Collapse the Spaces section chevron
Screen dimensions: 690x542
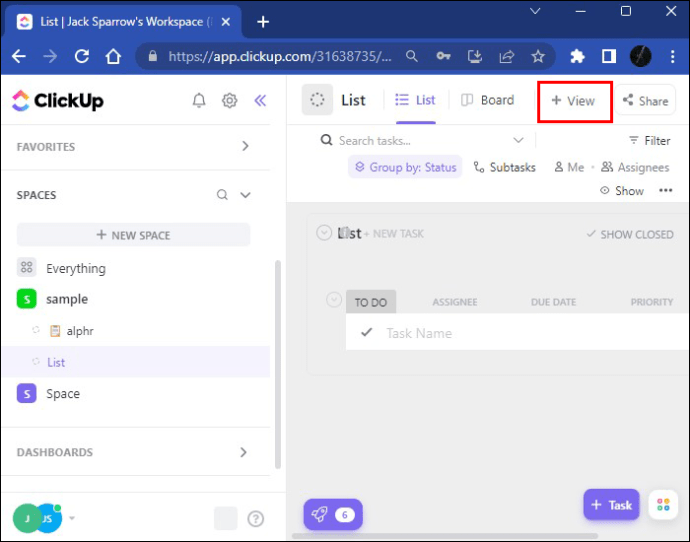(245, 194)
